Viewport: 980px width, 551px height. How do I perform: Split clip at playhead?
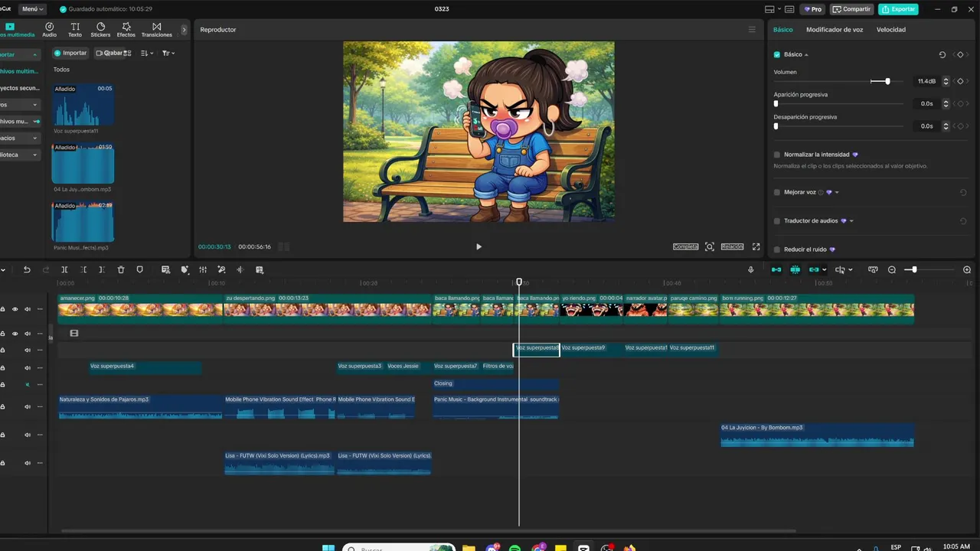point(64,269)
